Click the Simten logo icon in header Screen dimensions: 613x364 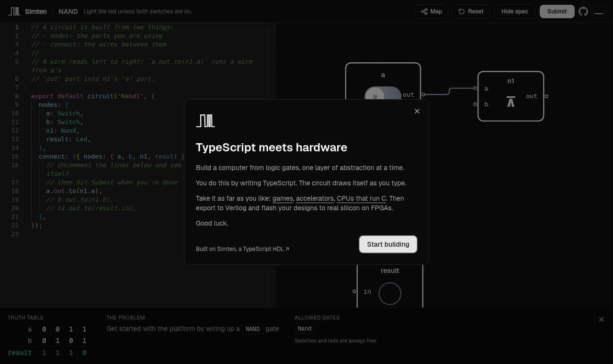(x=14, y=11)
